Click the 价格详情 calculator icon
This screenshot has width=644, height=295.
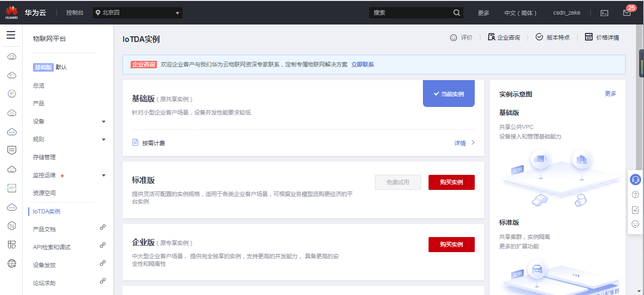pyautogui.click(x=589, y=37)
